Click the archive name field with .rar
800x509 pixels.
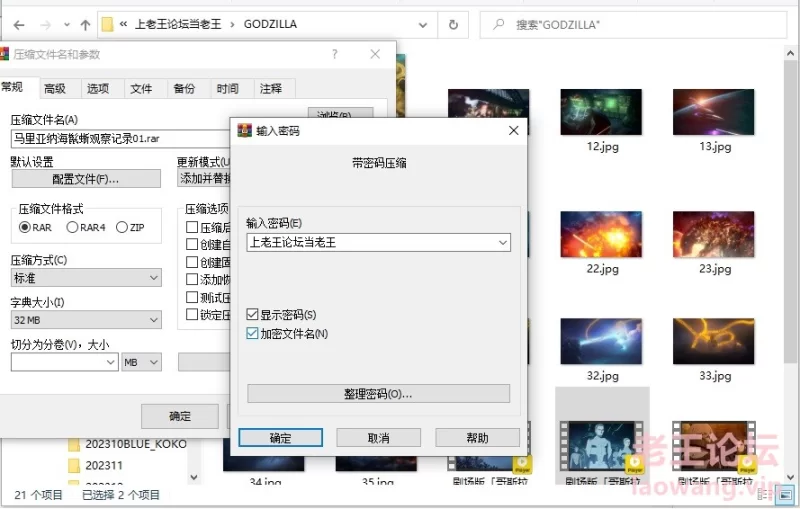pyautogui.click(x=120, y=139)
